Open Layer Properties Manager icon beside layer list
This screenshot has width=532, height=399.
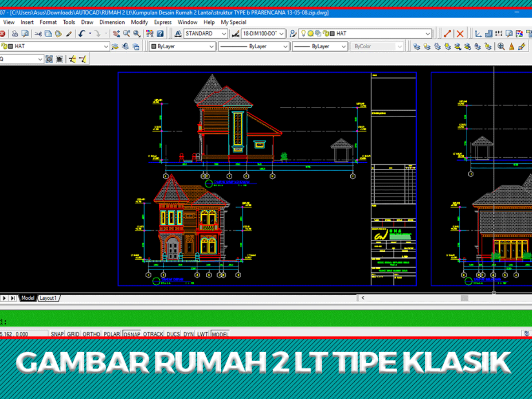[x=293, y=34]
